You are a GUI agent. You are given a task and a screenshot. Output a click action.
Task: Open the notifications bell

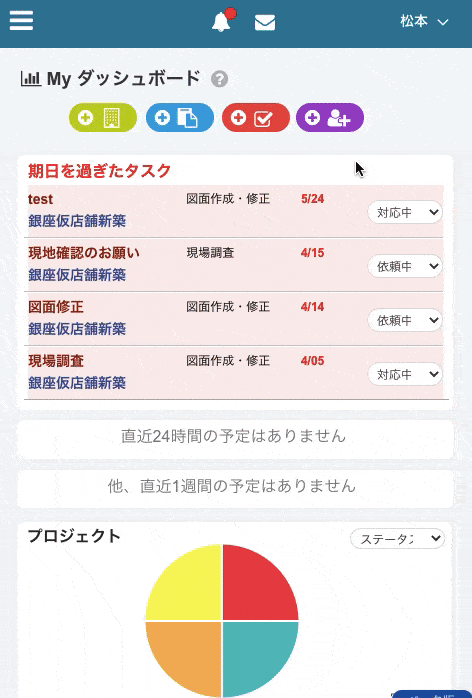[222, 21]
